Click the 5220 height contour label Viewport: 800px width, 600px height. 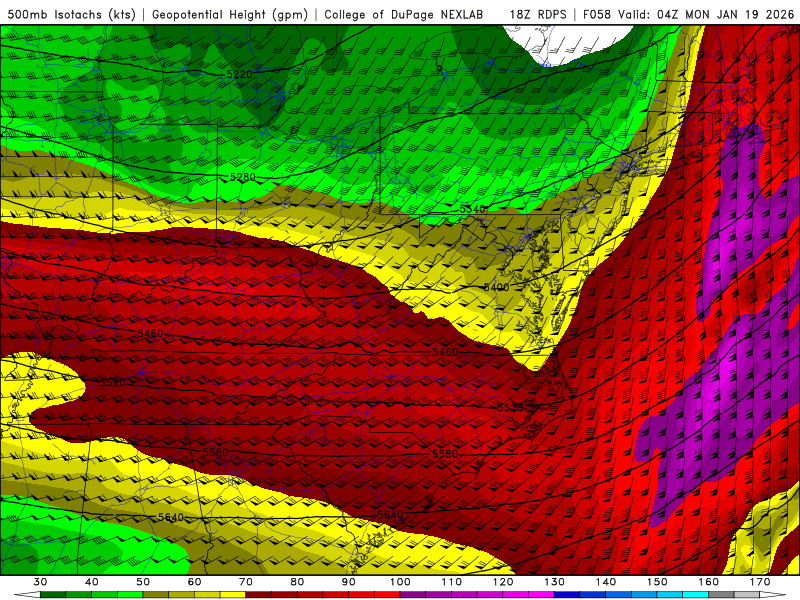[x=239, y=74]
